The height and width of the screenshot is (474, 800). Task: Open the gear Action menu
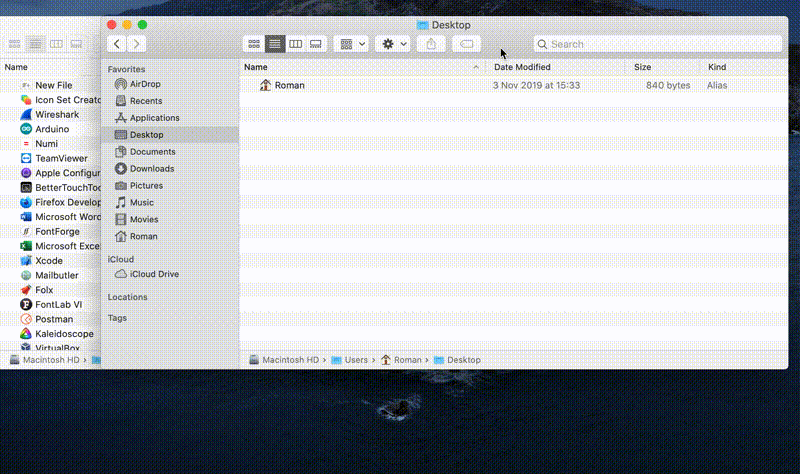(393, 44)
